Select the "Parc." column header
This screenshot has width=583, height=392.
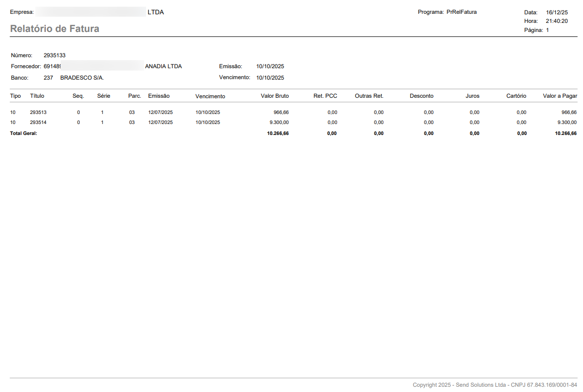[x=135, y=96]
